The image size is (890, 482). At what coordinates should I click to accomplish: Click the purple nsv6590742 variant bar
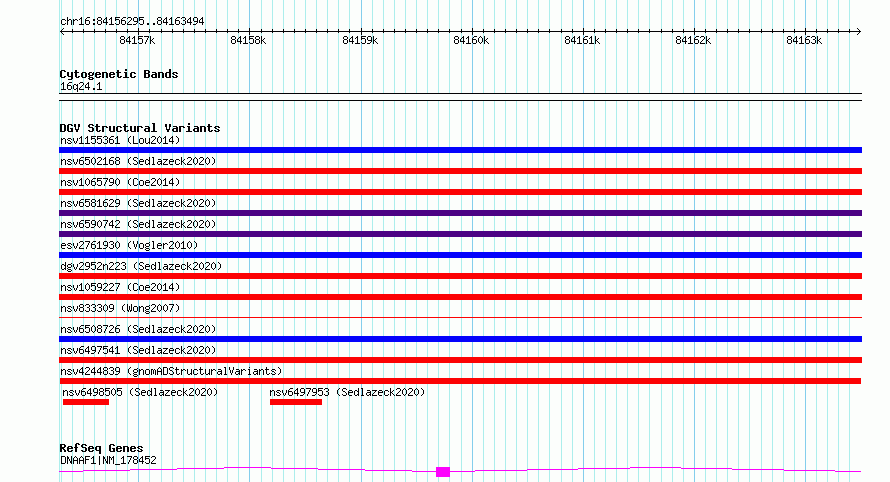(x=460, y=234)
